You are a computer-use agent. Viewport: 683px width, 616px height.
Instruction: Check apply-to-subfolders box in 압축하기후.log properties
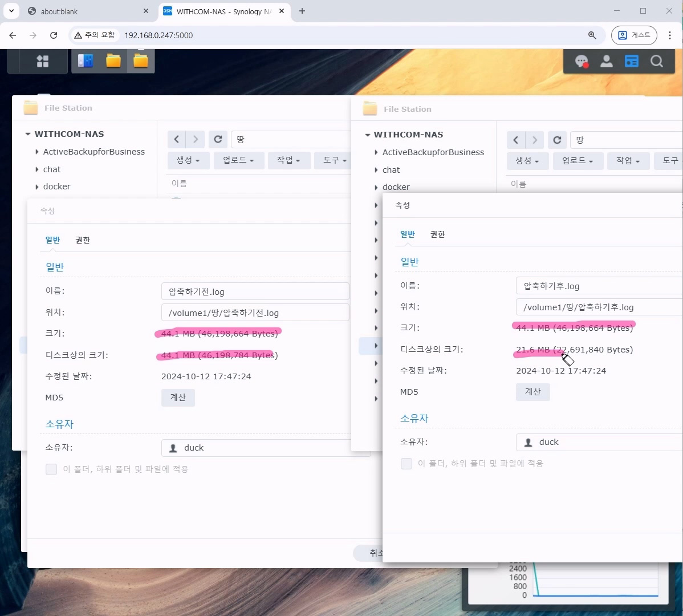406,464
